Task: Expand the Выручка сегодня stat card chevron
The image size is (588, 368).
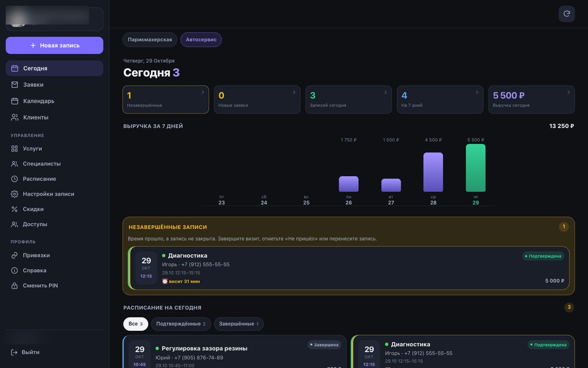Action: [569, 92]
